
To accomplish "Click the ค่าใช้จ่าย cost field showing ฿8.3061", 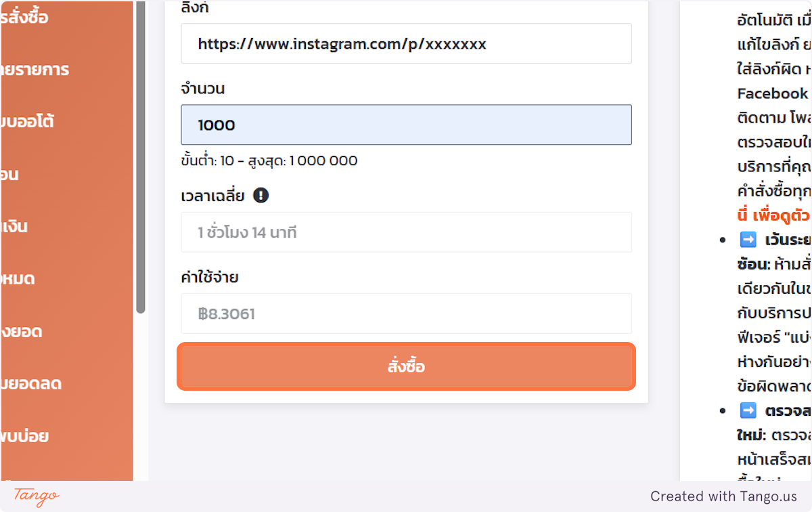I will (406, 314).
